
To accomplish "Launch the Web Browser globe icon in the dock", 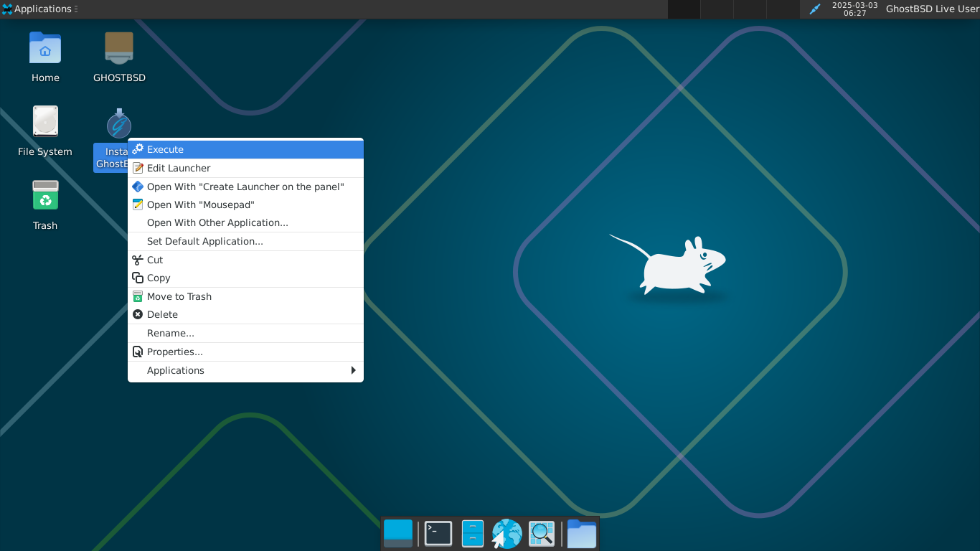I will click(507, 534).
